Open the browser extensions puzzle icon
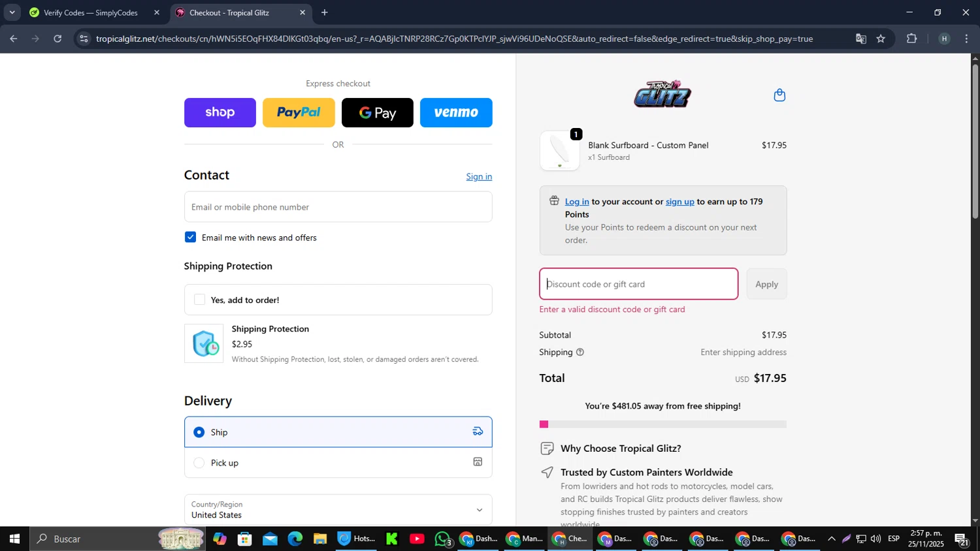 [912, 39]
